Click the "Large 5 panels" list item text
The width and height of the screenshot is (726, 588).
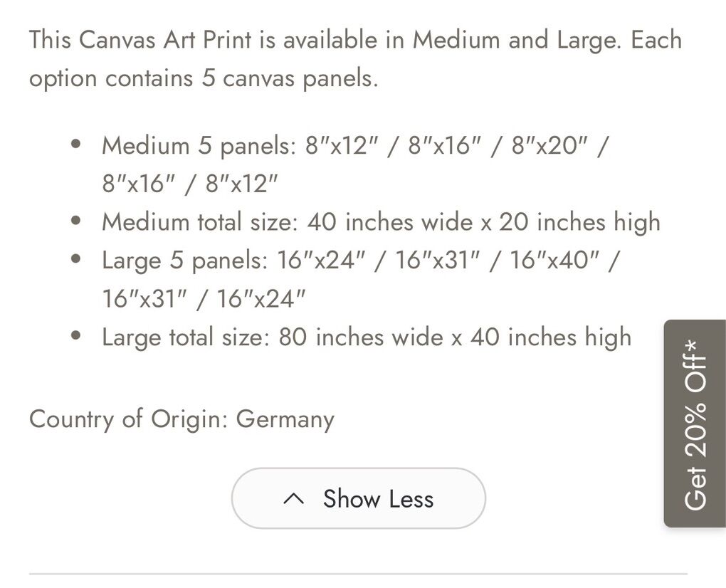coord(360,280)
